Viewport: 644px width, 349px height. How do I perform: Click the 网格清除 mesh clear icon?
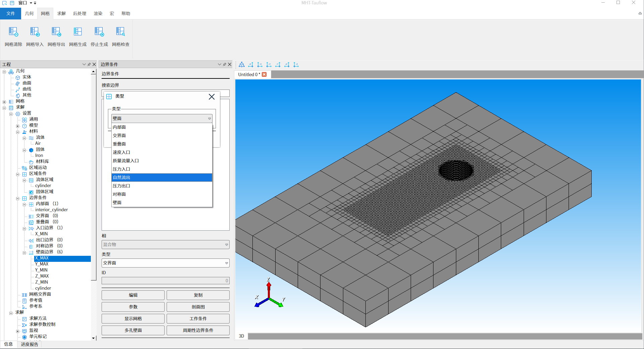point(13,32)
